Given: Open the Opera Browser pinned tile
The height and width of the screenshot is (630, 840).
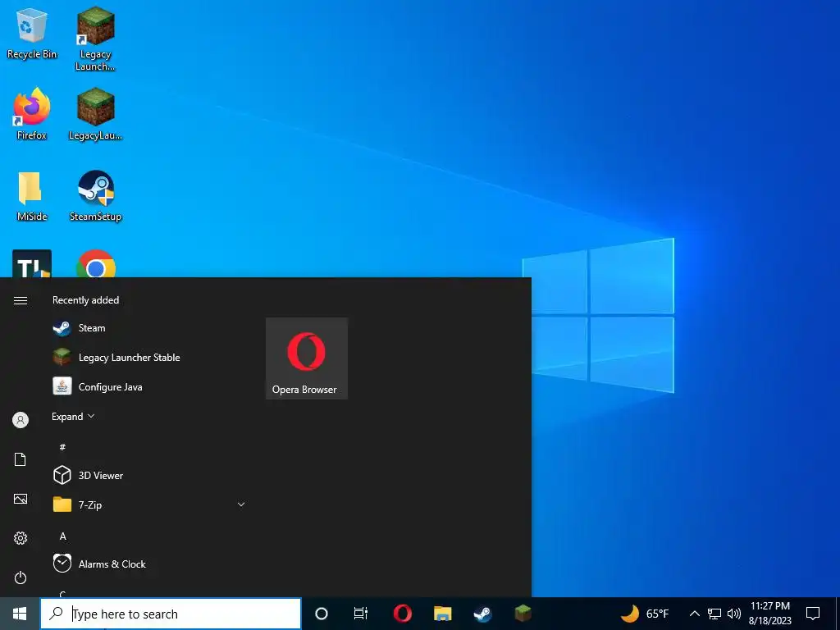Looking at the screenshot, I should (307, 358).
